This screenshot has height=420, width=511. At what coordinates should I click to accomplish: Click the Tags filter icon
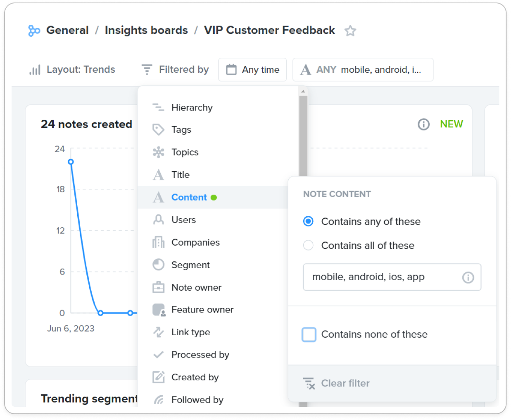coord(158,130)
